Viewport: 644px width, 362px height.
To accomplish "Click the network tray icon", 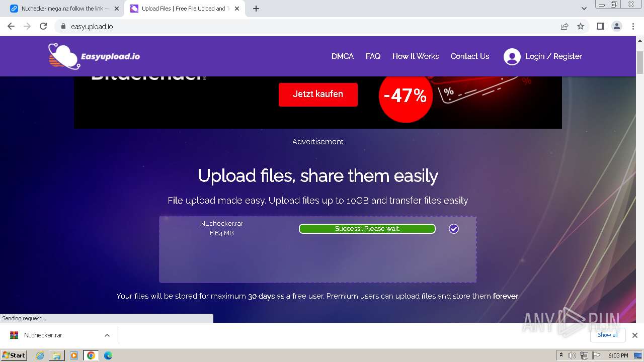I will click(x=584, y=355).
